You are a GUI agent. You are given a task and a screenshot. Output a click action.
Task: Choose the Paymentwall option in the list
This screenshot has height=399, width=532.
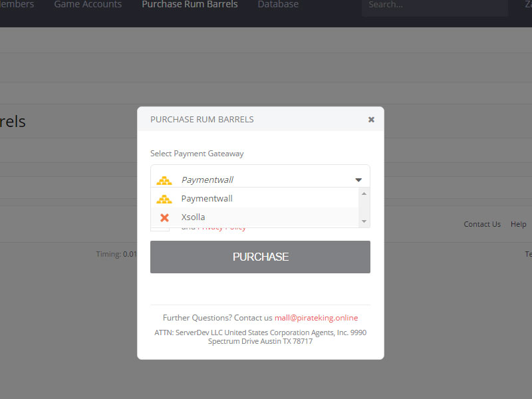click(255, 198)
